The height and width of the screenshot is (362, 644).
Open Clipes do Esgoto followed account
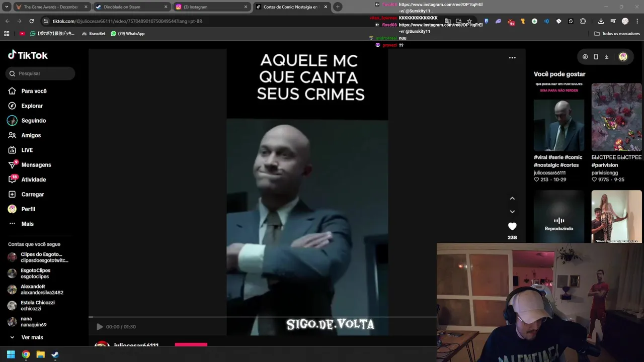[38, 257]
